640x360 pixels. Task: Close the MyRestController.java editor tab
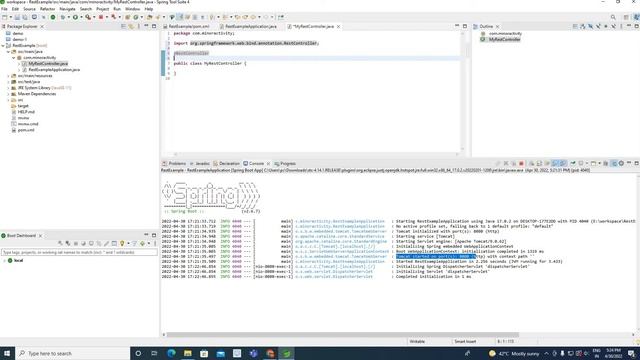pyautogui.click(x=338, y=26)
